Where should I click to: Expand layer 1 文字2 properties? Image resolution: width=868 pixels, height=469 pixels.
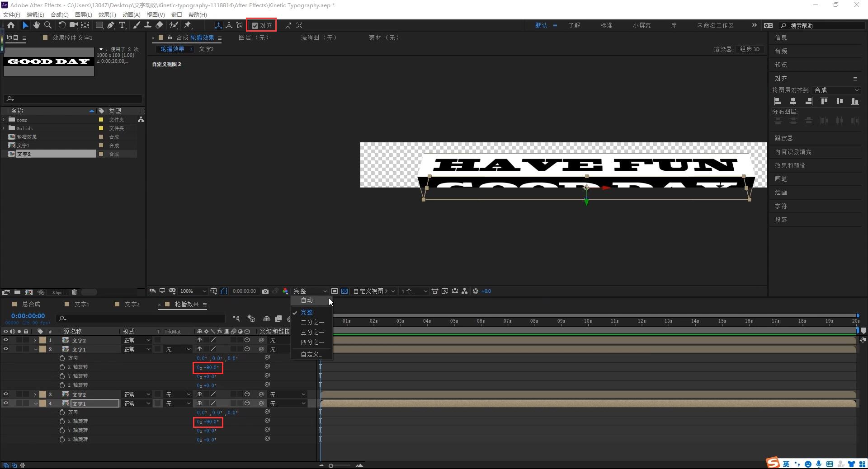pos(35,340)
